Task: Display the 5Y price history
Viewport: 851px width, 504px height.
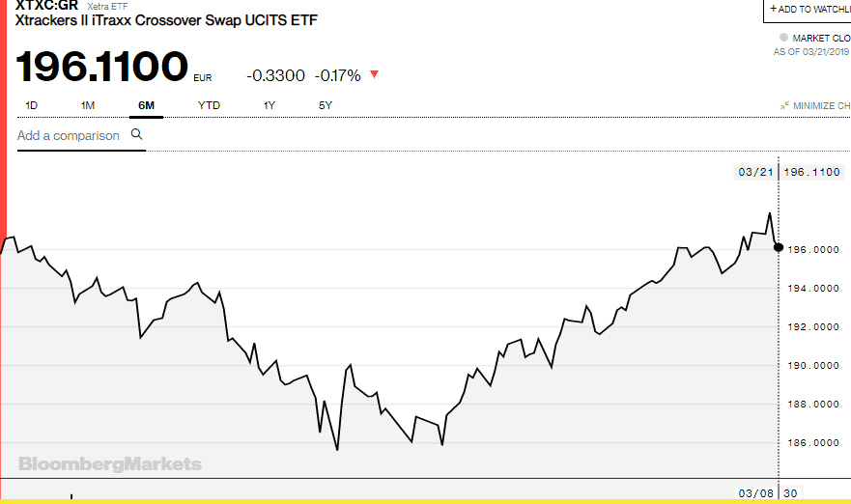Action: coord(326,105)
